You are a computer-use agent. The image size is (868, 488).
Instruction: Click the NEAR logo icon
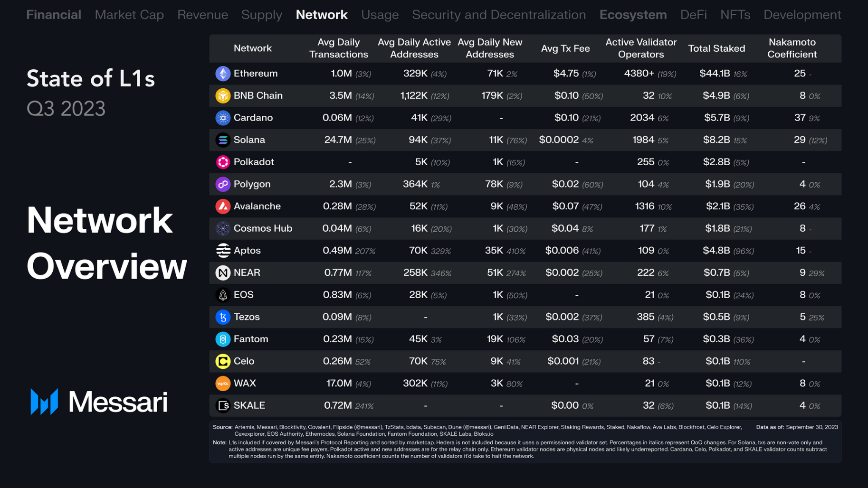click(x=223, y=272)
